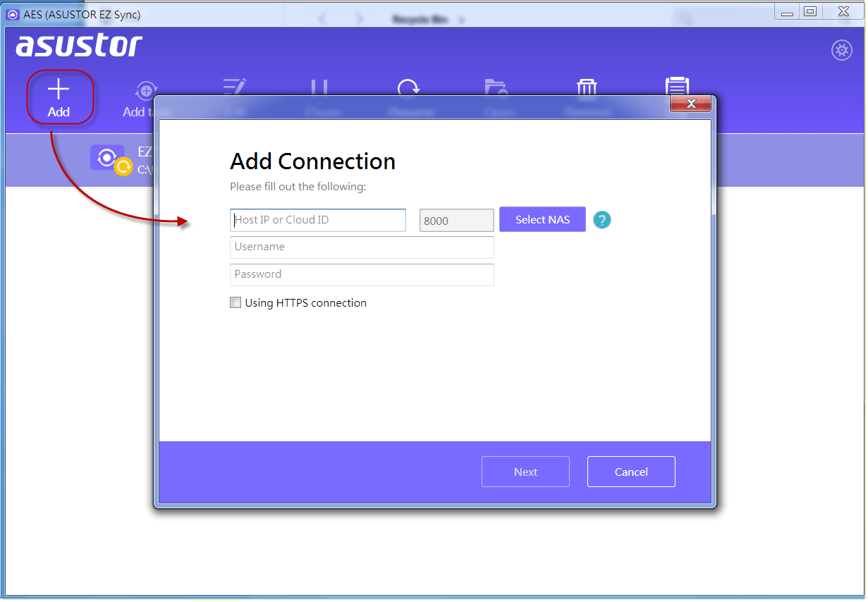Screen dimensions: 868x602
Task: Open settings via the gear icon
Action: click(841, 50)
